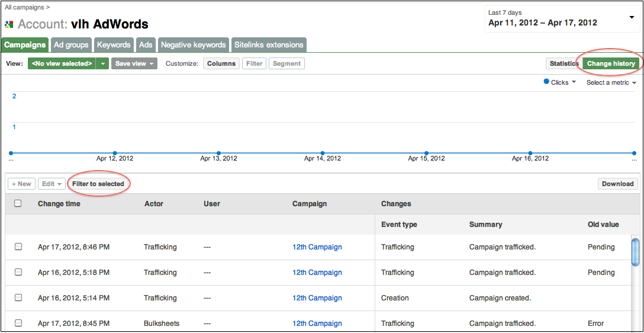Expand the Save view dropdown
The image size is (644, 333).
(134, 64)
